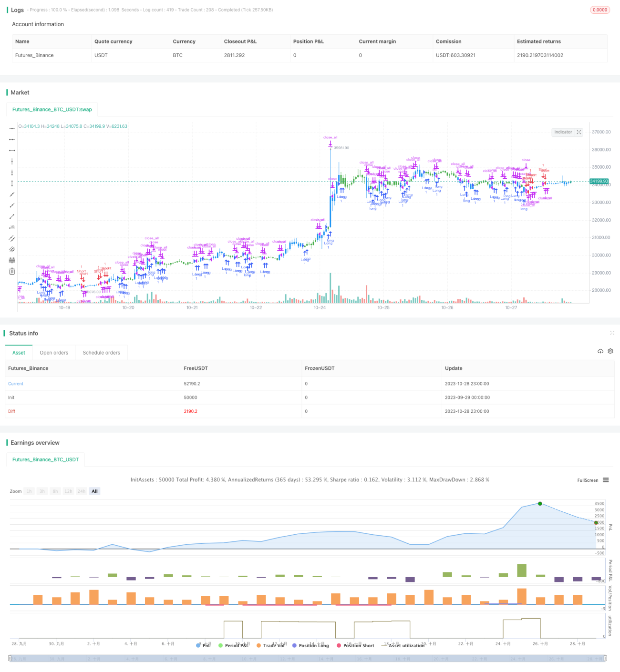The width and height of the screenshot is (620, 672).
Task: Pick the price line tool labeled 123
Action: (12, 227)
